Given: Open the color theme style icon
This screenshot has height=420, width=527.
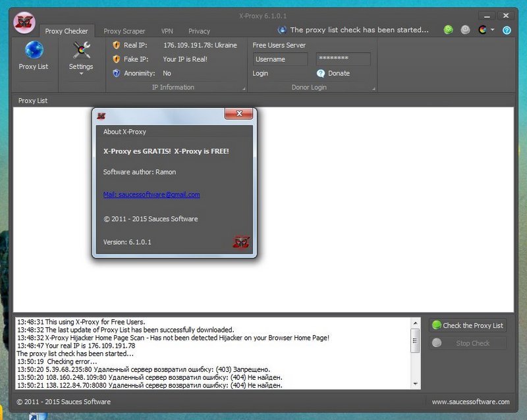Looking at the screenshot, I should [482, 30].
